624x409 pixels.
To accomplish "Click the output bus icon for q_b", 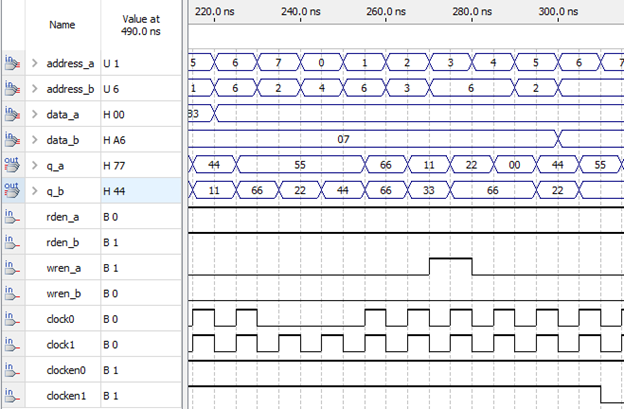I will 12,190.
